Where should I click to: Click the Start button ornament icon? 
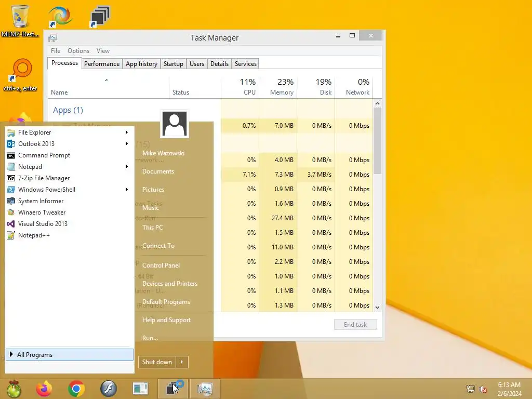(14, 389)
